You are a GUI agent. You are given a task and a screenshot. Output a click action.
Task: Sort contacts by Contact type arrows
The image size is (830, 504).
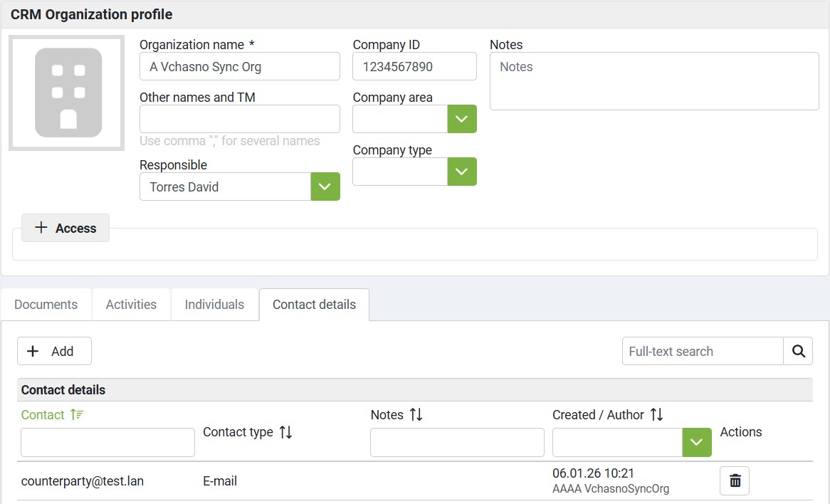[285, 432]
